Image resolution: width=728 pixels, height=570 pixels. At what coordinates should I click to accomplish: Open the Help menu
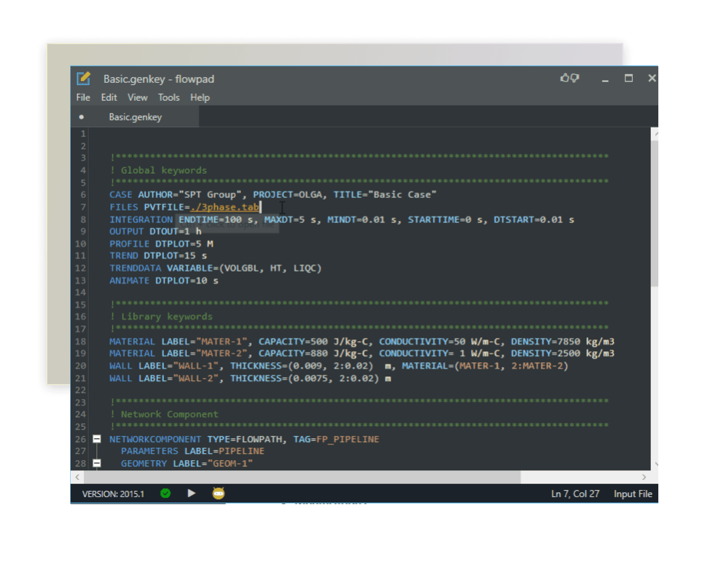click(200, 97)
